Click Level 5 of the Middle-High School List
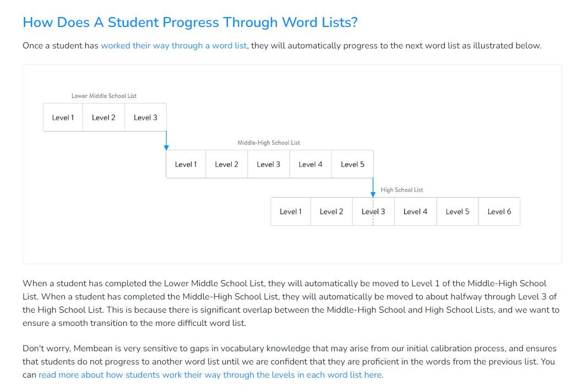Image resolution: width=577 pixels, height=392 pixels. pos(352,165)
